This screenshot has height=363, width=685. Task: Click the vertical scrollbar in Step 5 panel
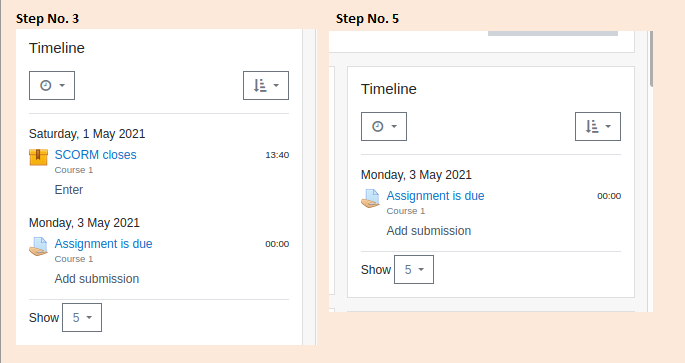point(651,59)
